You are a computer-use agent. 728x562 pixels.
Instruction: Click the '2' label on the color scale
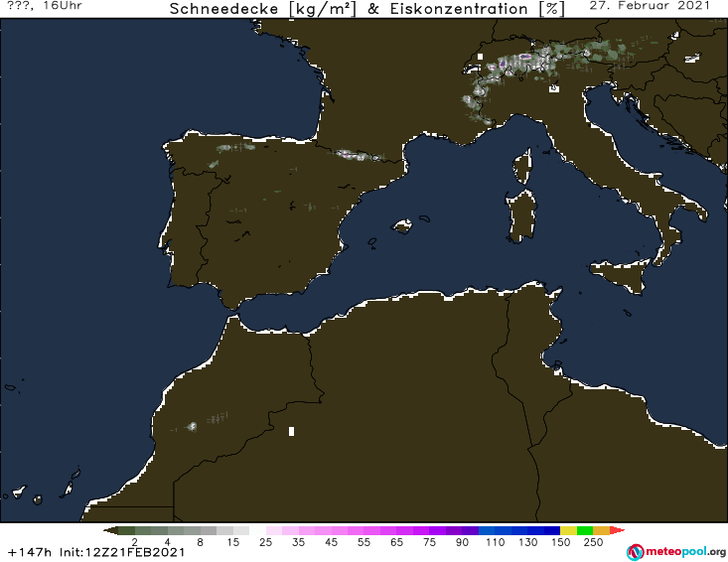tap(135, 542)
